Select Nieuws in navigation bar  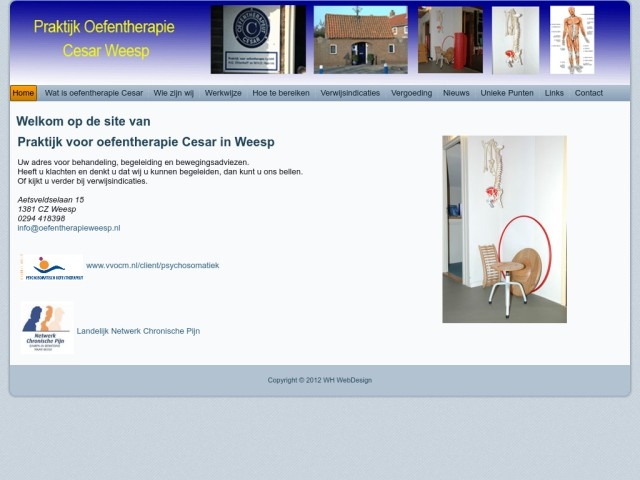coord(456,93)
